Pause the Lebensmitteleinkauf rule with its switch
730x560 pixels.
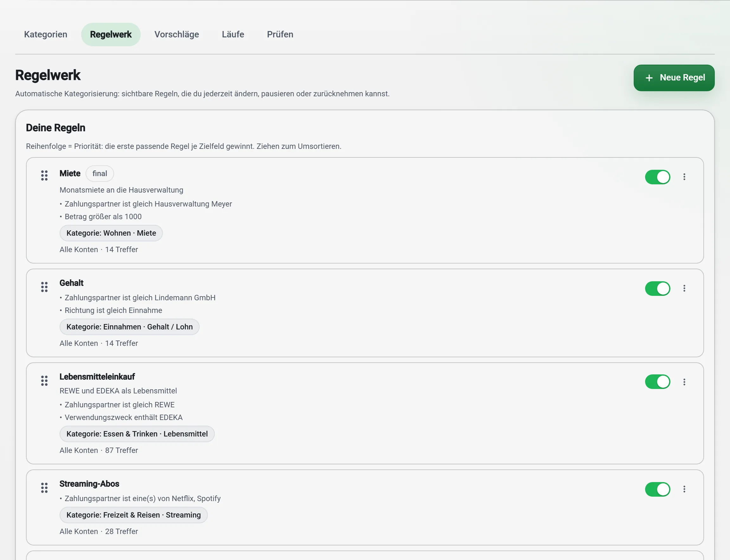657,382
